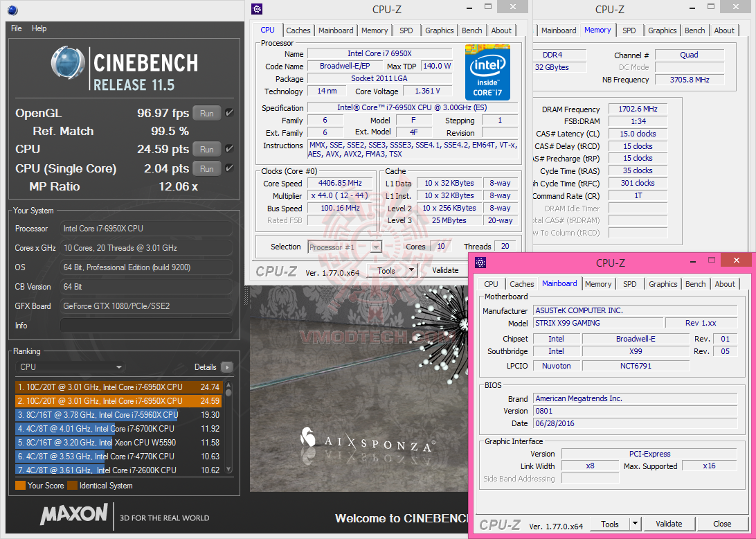Screen dimensions: 756x539
Task: Click the MAXON logo at bottom
Action: point(74,515)
